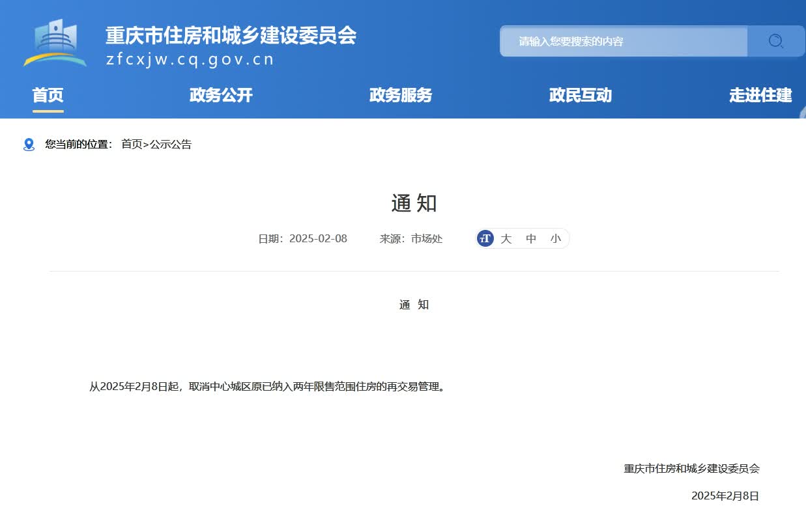Click the Chongqing housing commission logo icon

pyautogui.click(x=55, y=43)
